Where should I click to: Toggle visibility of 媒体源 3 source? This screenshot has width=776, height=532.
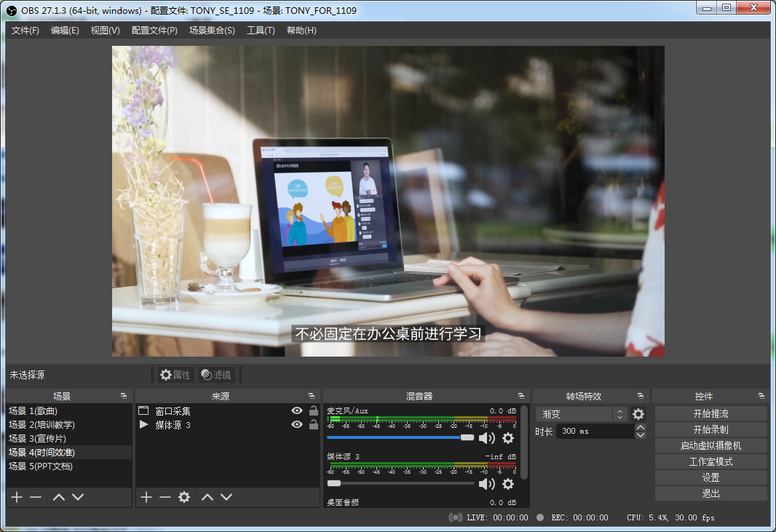(297, 424)
